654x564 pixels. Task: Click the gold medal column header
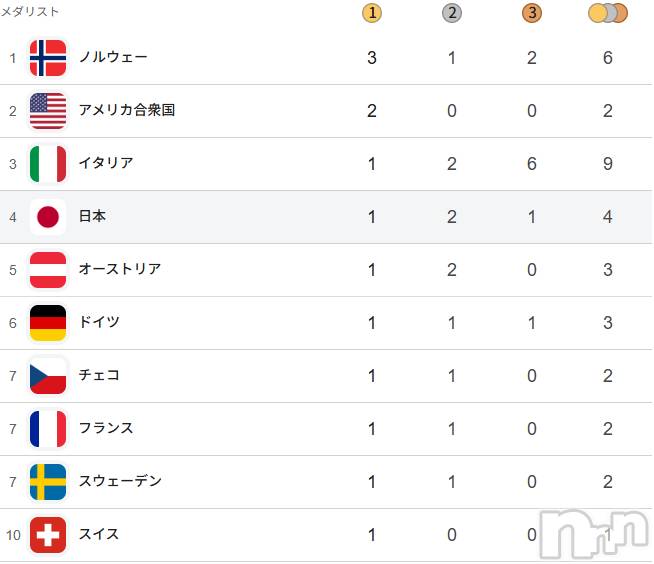click(x=372, y=13)
